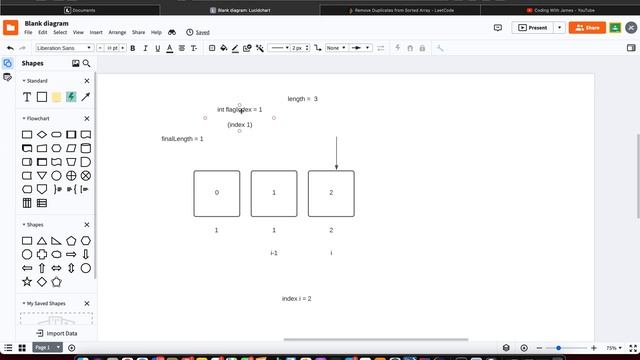Image resolution: width=640 pixels, height=360 pixels.
Task: Open the Help menu
Action: pos(156,32)
